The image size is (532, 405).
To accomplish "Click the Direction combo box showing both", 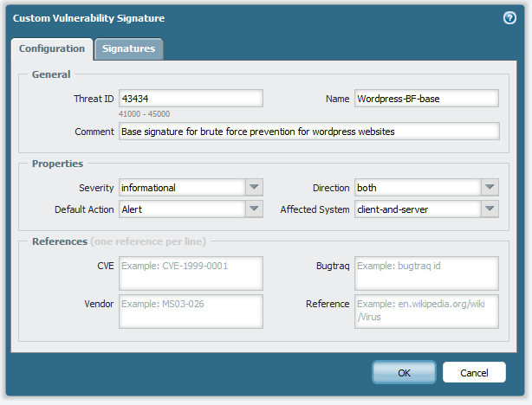I will (x=417, y=187).
